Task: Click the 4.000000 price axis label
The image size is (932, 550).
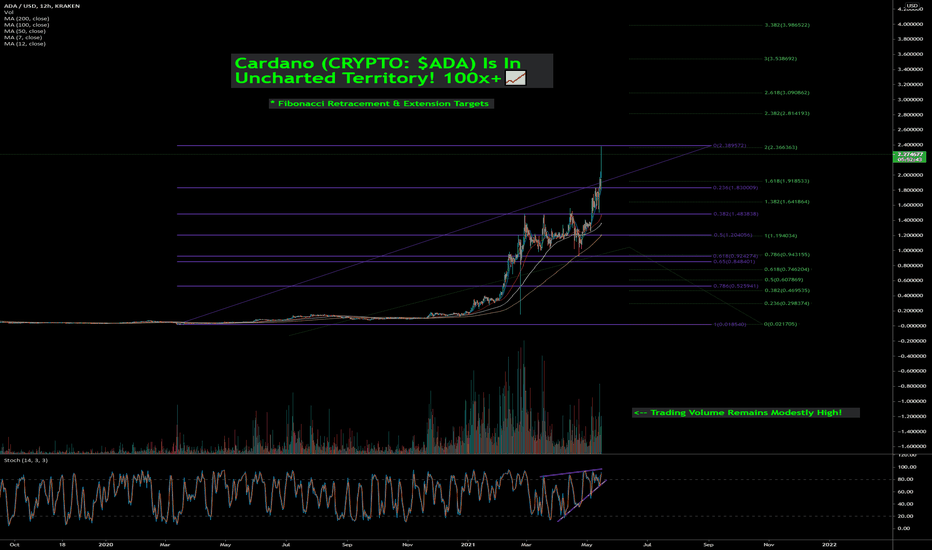Action: tap(911, 24)
